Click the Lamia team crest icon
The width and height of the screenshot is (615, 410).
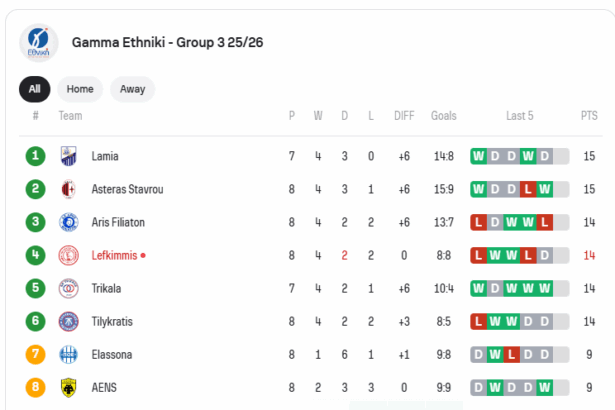pyautogui.click(x=68, y=156)
